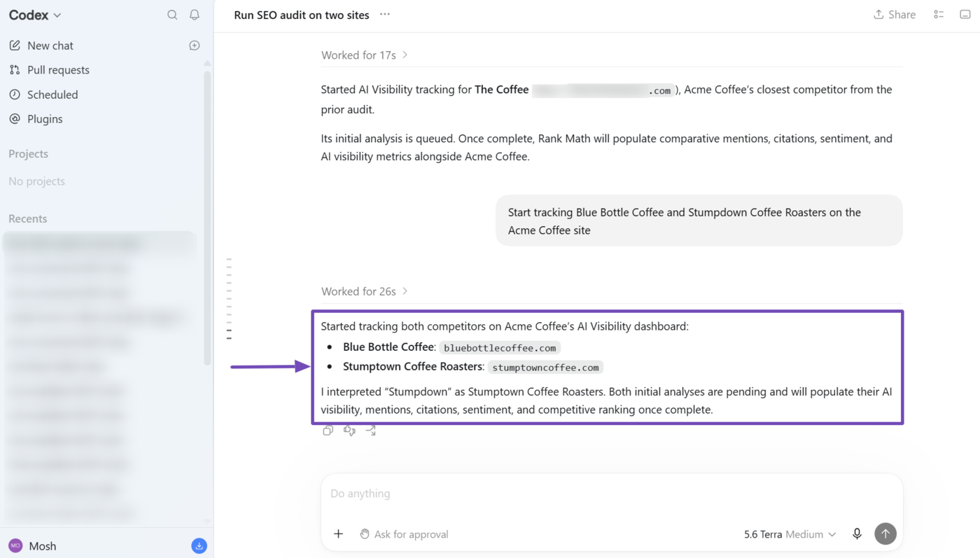Viewport: 980px width, 558px height.
Task: Click the 'Projects' heading
Action: pos(28,154)
